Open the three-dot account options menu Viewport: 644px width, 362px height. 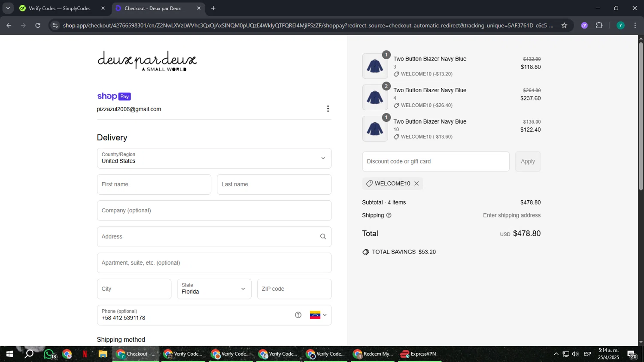point(328,109)
